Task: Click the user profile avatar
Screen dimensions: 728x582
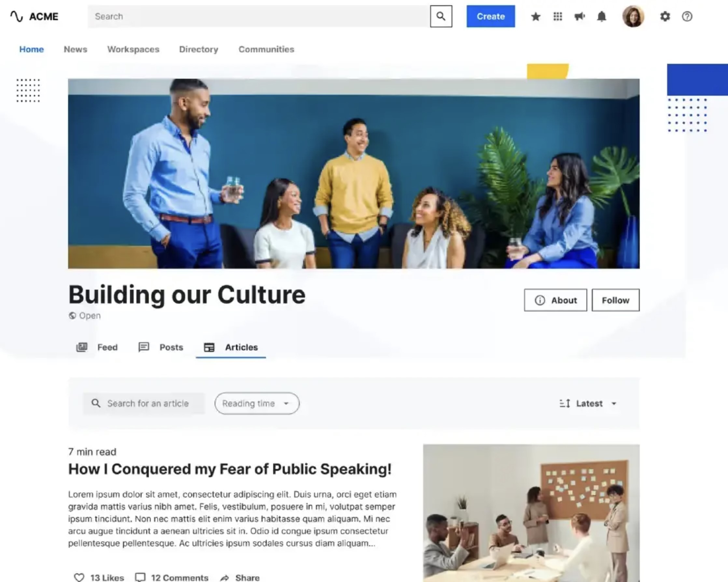Action: click(633, 16)
